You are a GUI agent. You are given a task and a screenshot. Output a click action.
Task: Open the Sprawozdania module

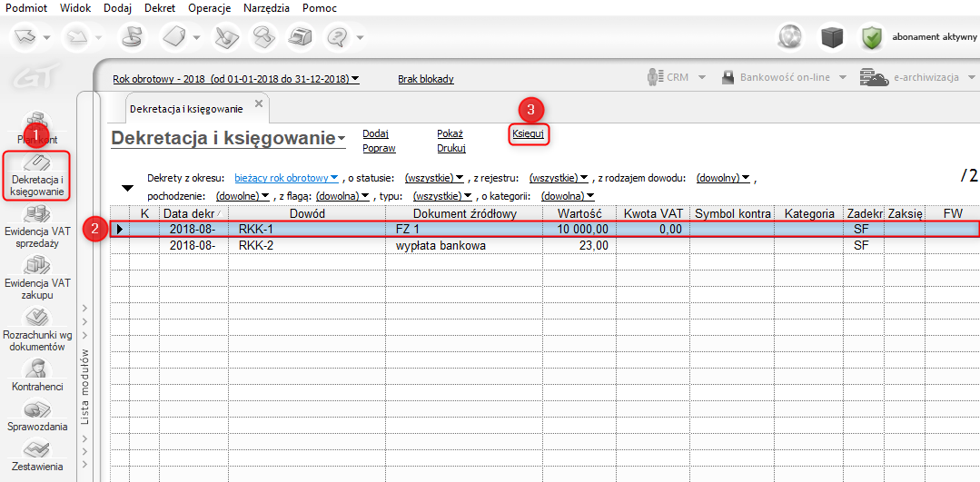(37, 415)
